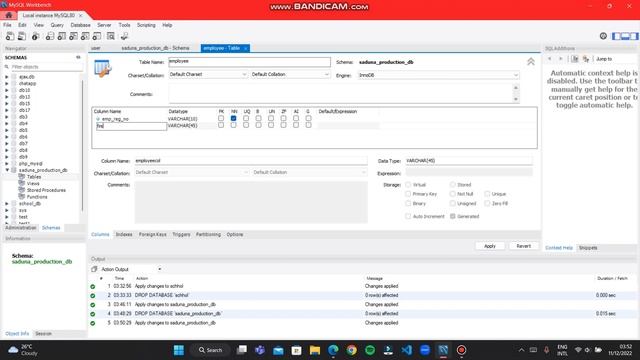Click the Windows Start button
This screenshot has width=640, height=360.
click(179, 350)
